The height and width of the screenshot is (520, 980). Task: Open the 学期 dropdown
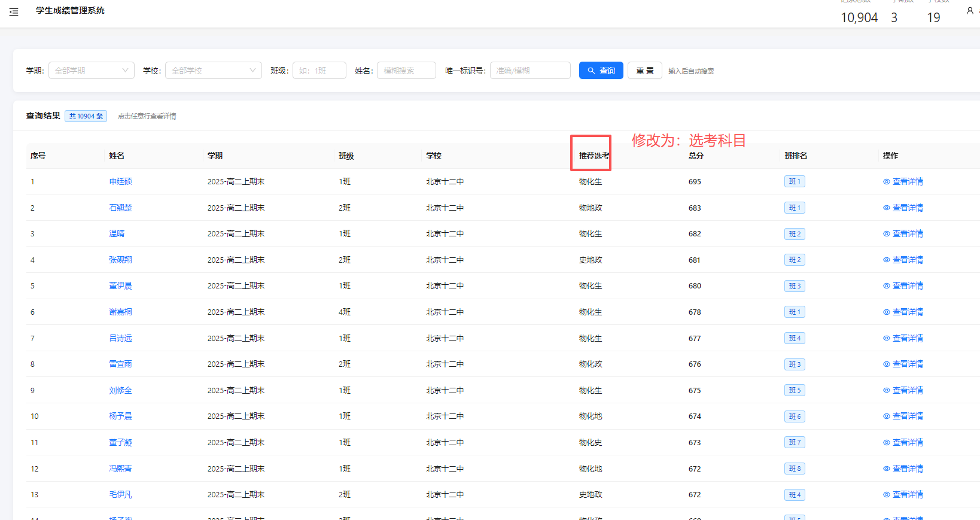click(x=92, y=71)
